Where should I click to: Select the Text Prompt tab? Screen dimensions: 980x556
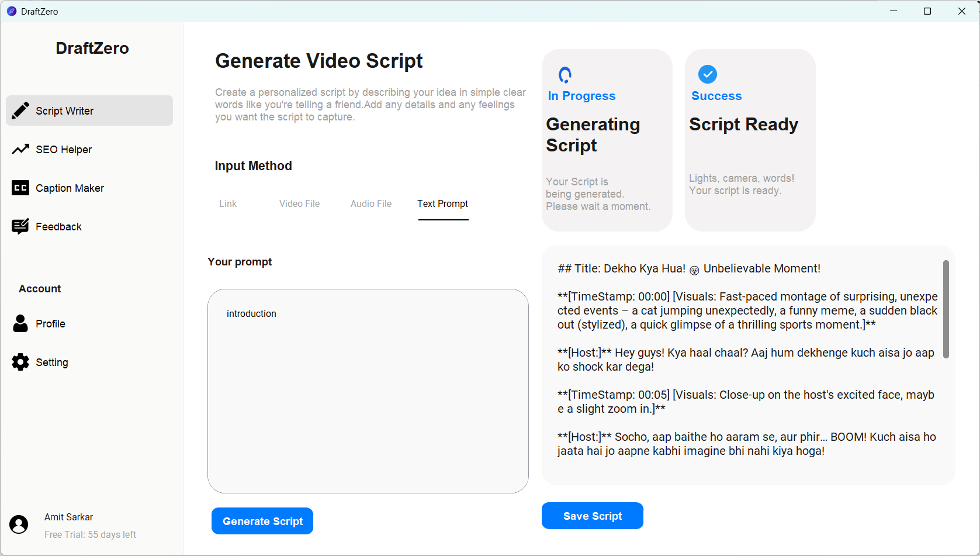point(442,203)
